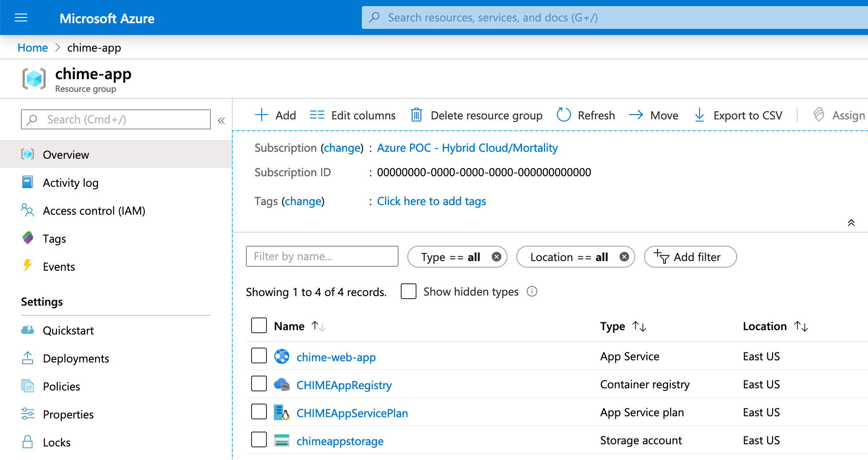Click the Events lightning bolt icon
This screenshot has height=460, width=868.
[x=28, y=266]
